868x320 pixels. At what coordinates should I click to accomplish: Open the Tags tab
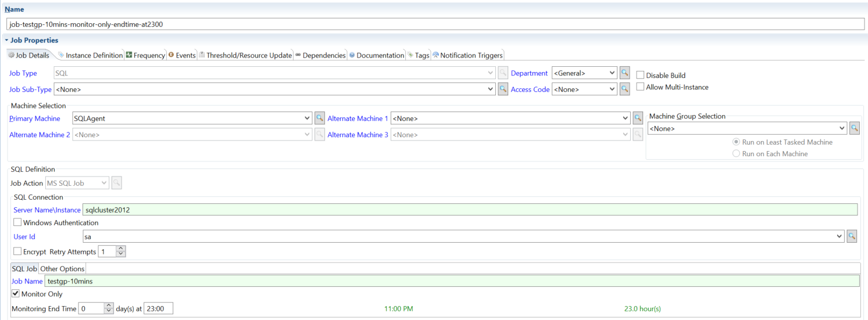419,55
